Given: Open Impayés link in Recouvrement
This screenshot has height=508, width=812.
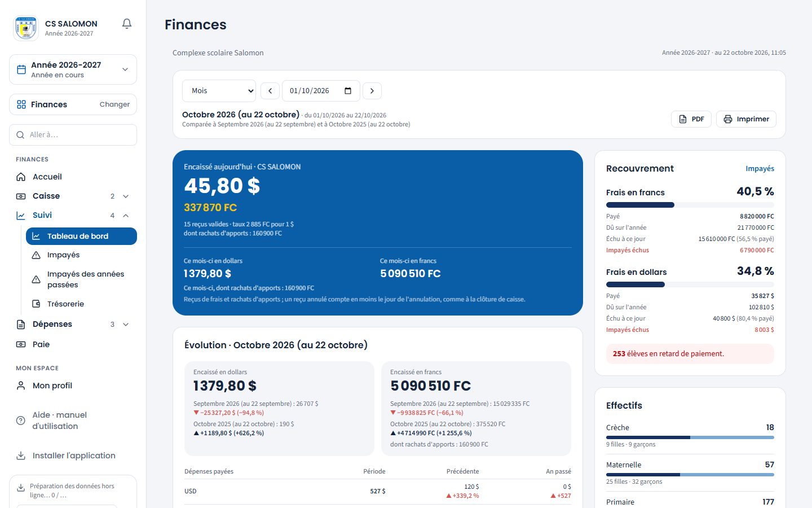Looking at the screenshot, I should click(760, 169).
